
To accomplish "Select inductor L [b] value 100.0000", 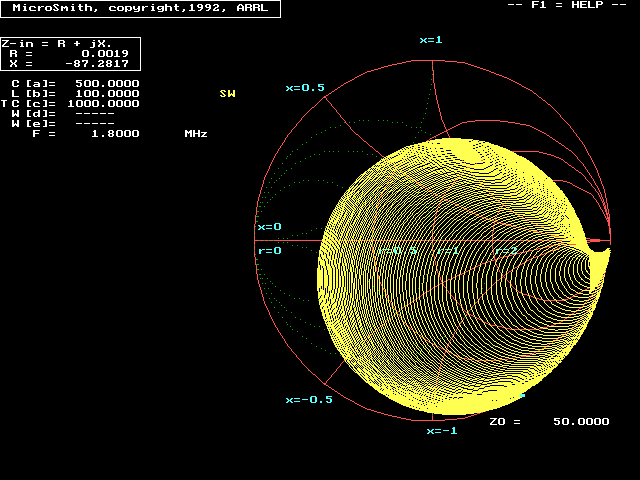I will (107, 93).
